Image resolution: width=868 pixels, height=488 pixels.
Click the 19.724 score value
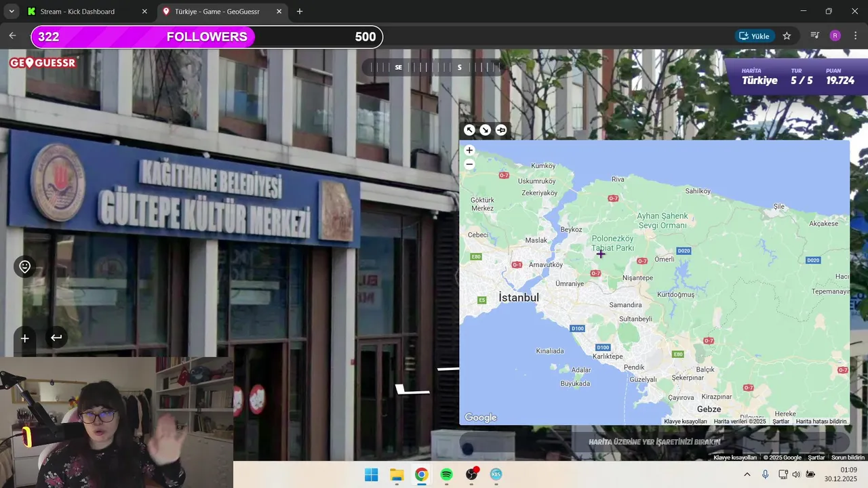(840, 81)
